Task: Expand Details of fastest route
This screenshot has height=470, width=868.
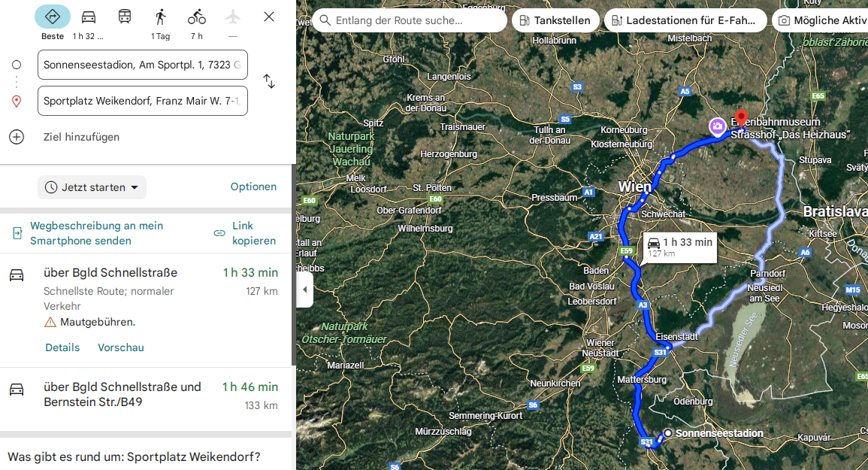Action: [x=62, y=347]
